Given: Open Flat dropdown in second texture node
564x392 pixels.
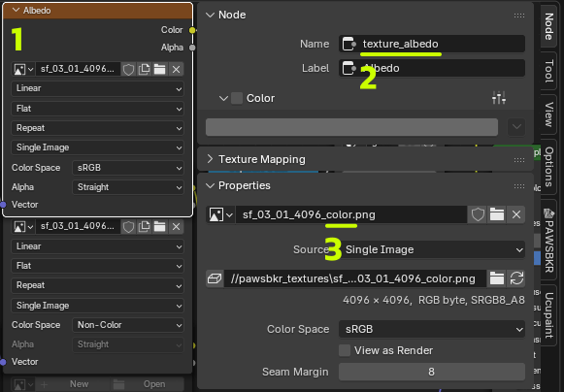Looking at the screenshot, I should 97,266.
